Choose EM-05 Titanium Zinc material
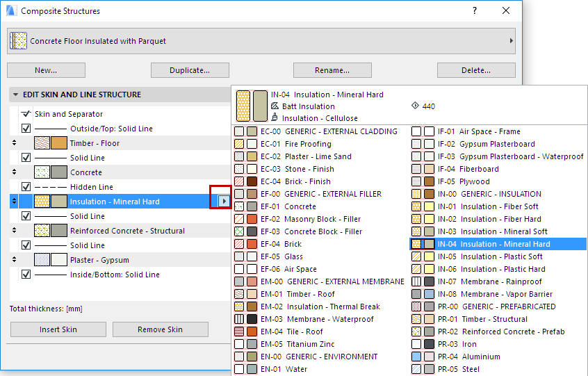Viewport: 588px width, 376px height. 321,344
